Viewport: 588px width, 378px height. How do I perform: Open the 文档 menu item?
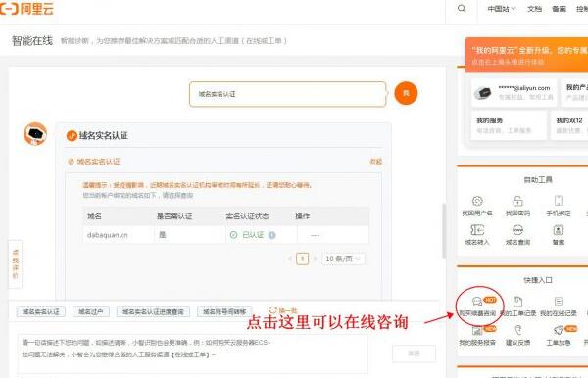(534, 9)
